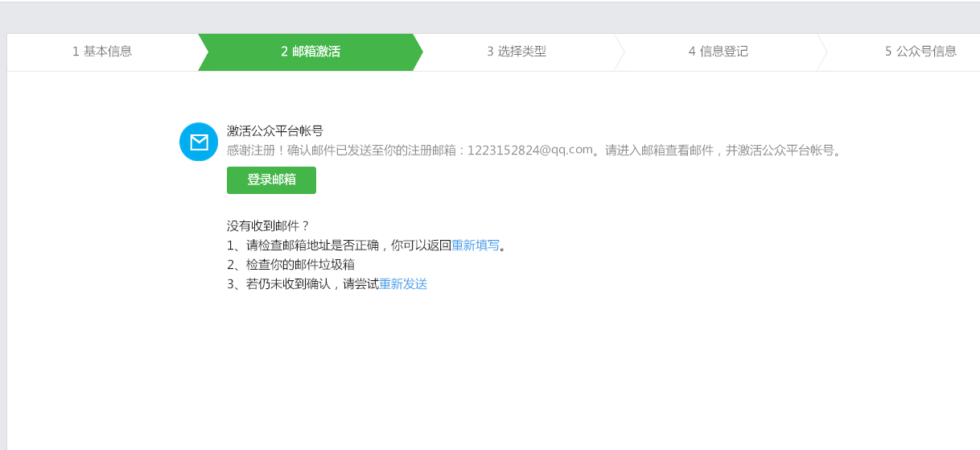
Task: Open the 重新填写 link
Action: 476,246
